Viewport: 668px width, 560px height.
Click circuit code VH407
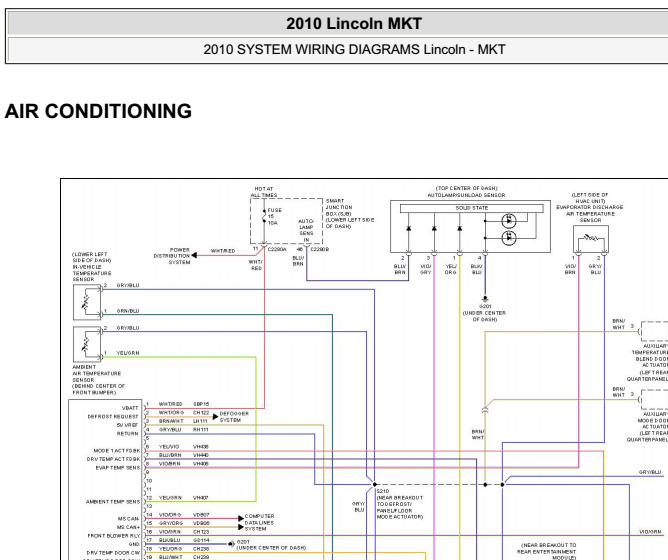201,498
